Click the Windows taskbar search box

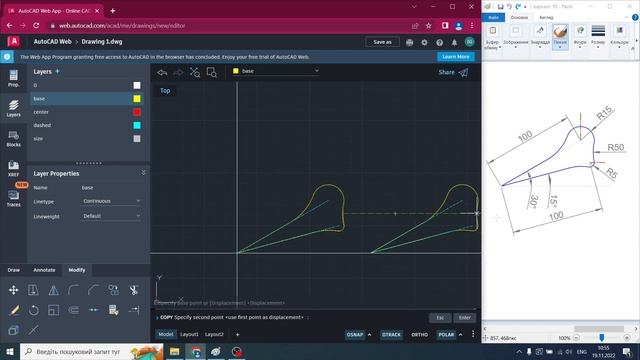(x=91, y=351)
